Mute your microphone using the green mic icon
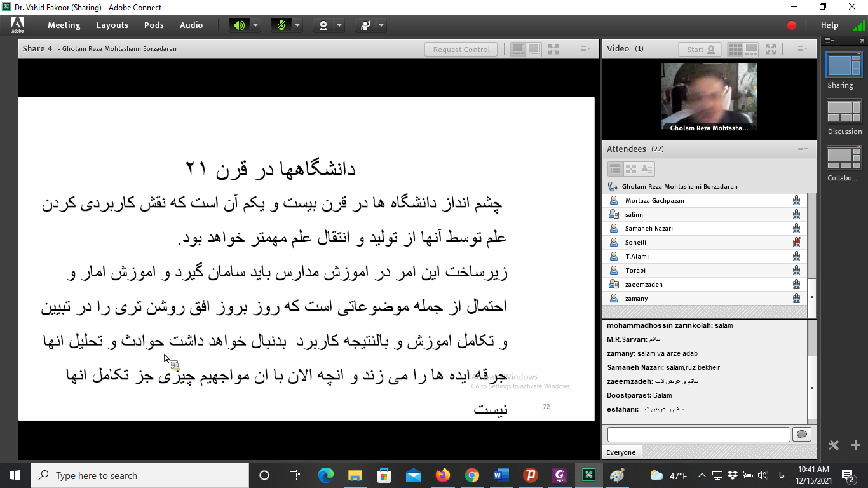 pos(280,25)
